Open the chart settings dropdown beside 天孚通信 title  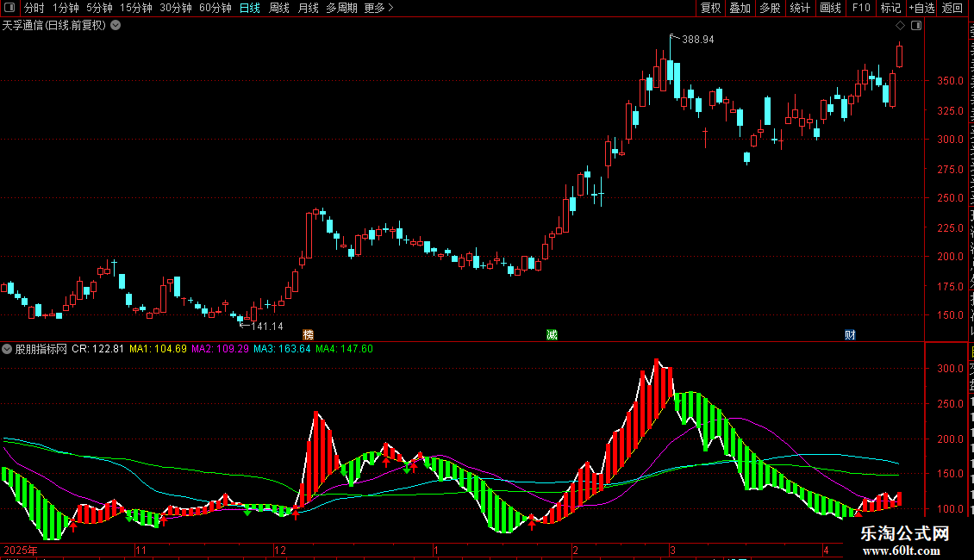tap(116, 25)
